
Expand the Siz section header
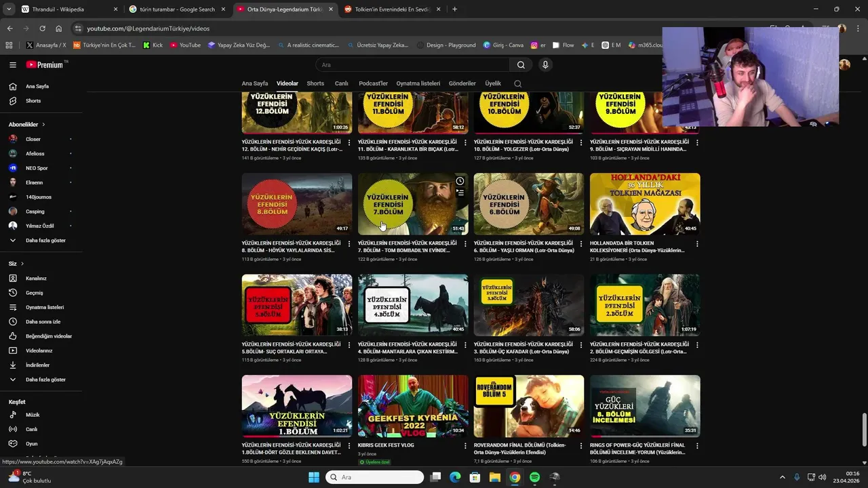point(16,264)
